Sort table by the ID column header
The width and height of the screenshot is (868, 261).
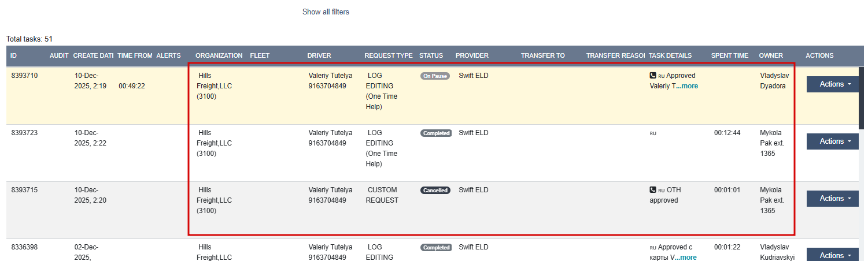click(x=14, y=56)
